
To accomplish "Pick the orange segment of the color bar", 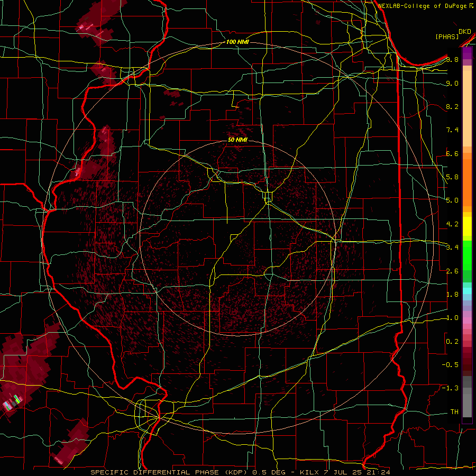I will [467, 182].
